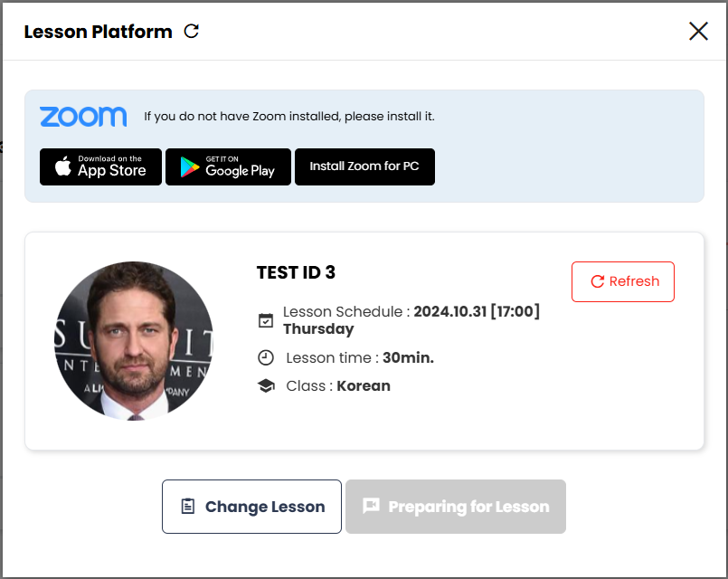This screenshot has width=728, height=579.
Task: Click the 2024.10.31 [17:00] schedule date text
Action: 477,311
